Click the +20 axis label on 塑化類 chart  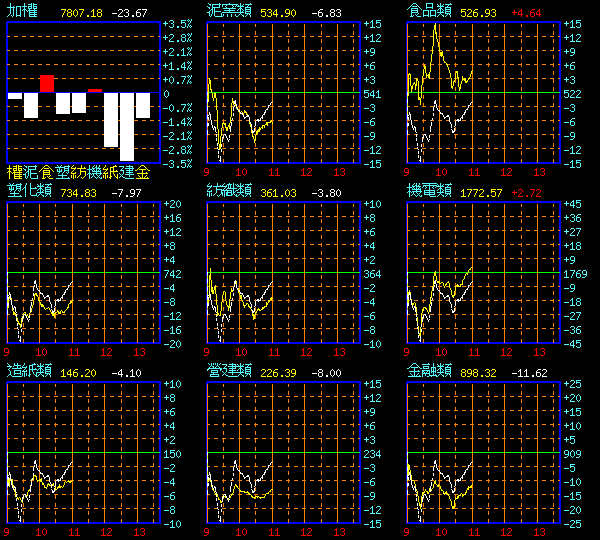pos(172,204)
